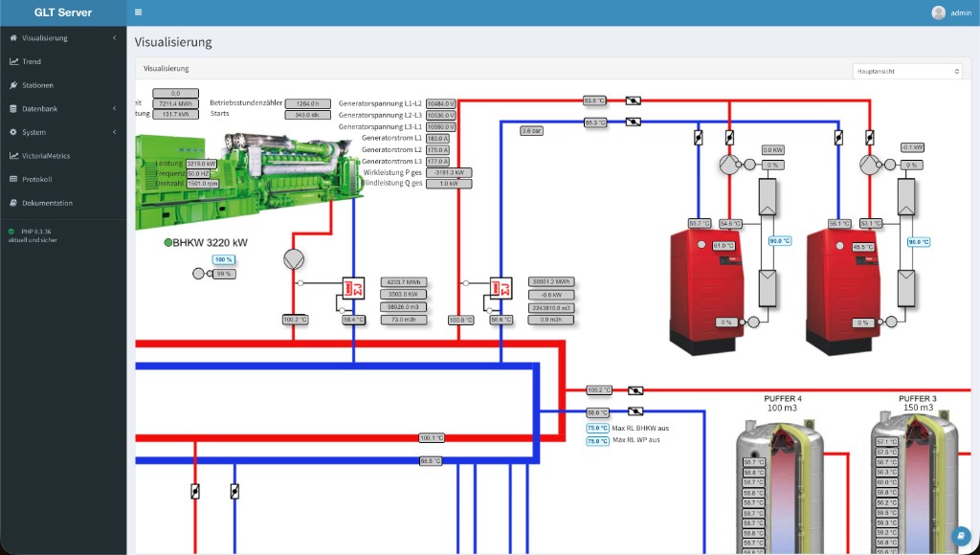
Task: Click the GLT Server logo link
Action: pos(63,12)
